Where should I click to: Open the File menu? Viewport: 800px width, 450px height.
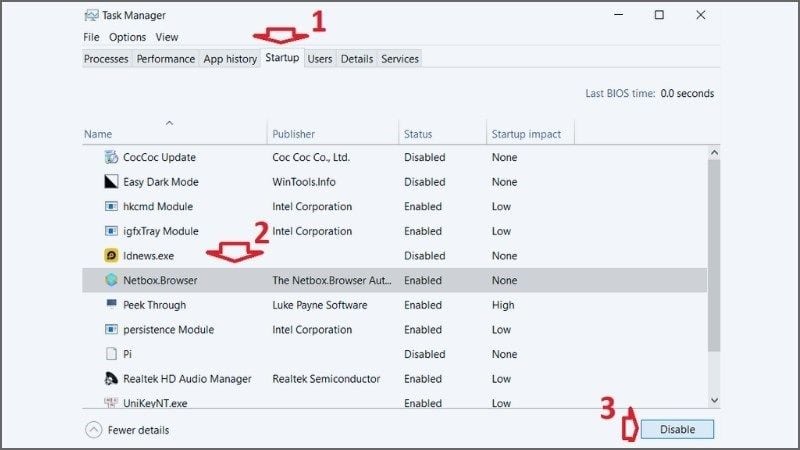pos(91,37)
